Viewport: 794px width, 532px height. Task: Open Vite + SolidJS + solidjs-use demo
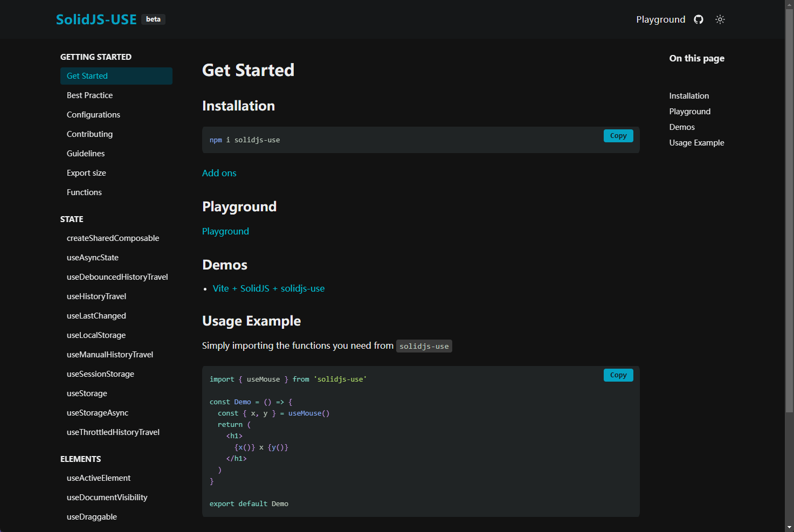268,288
